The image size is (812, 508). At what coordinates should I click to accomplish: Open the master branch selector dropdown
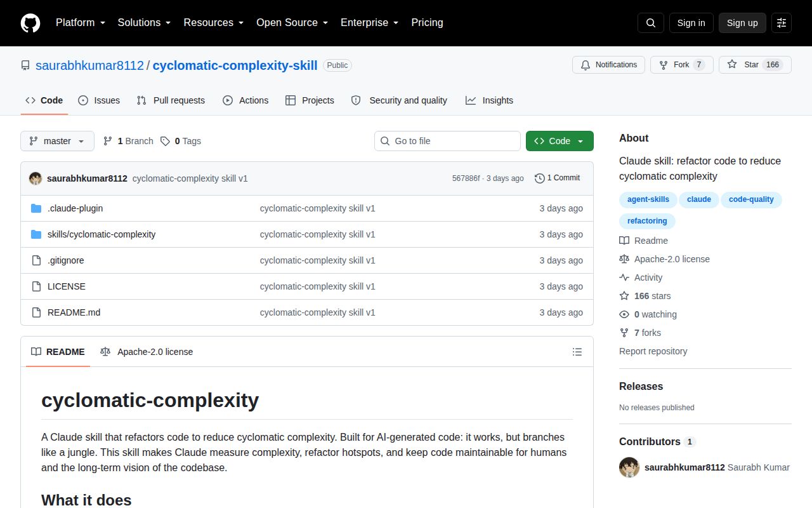57,141
